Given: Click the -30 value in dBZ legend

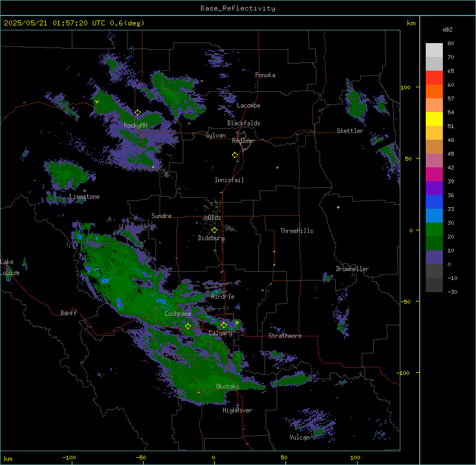Looking at the screenshot, I should tap(452, 292).
